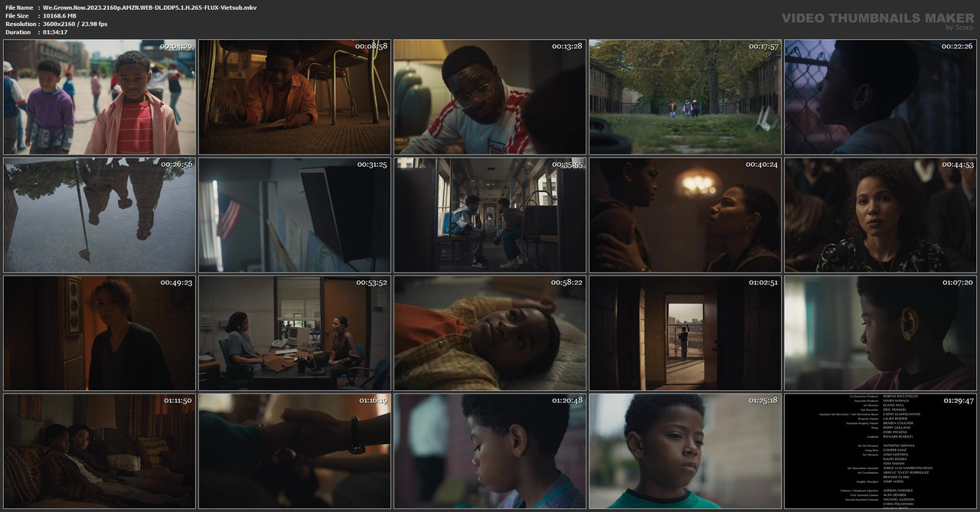Select the thumbnail stamped 00:40:24
Image resolution: width=980 pixels, height=512 pixels.
(x=685, y=215)
